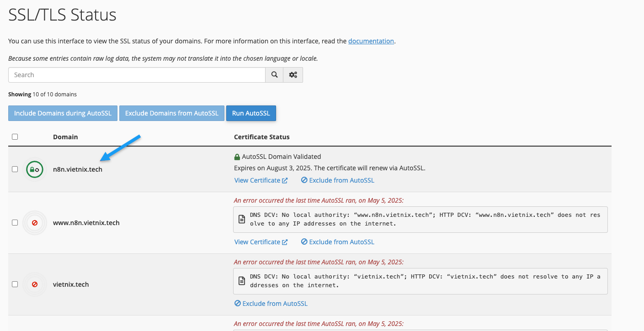Tick the select-all domains checkbox in the header
Image resolution: width=644 pixels, height=331 pixels.
coord(15,137)
